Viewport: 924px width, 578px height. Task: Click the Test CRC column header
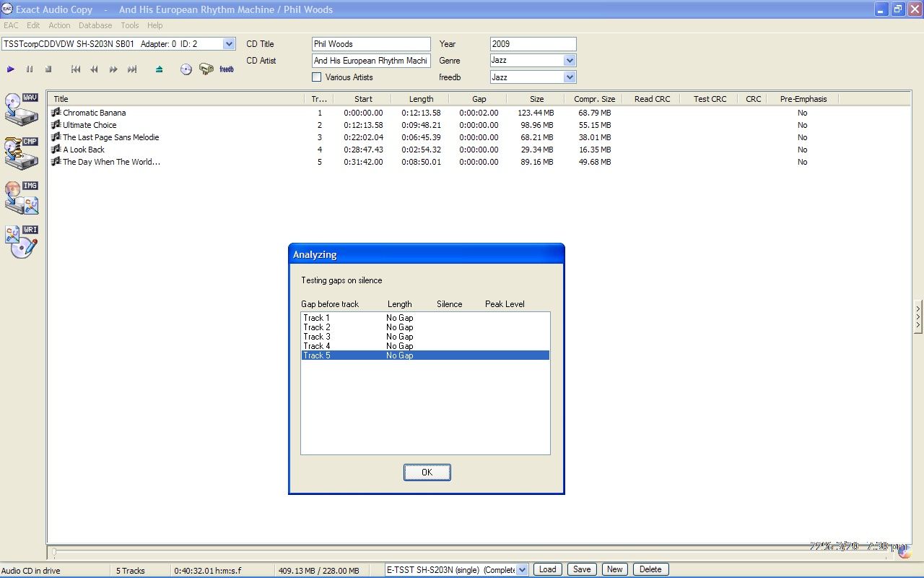pyautogui.click(x=710, y=99)
